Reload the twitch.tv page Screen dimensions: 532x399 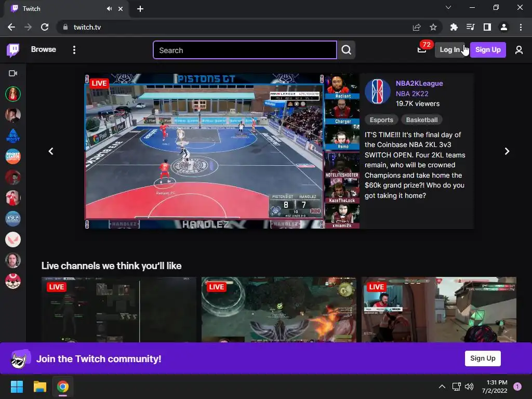tap(45, 27)
